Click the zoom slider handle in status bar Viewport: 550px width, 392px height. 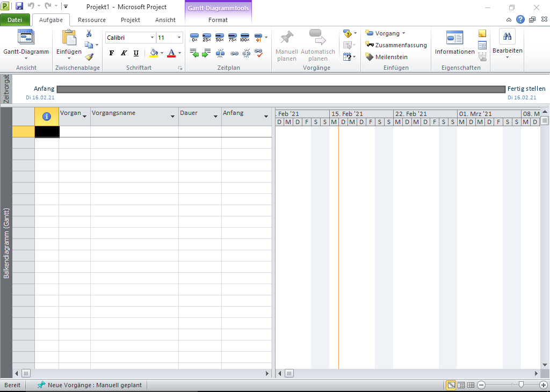pyautogui.click(x=521, y=385)
